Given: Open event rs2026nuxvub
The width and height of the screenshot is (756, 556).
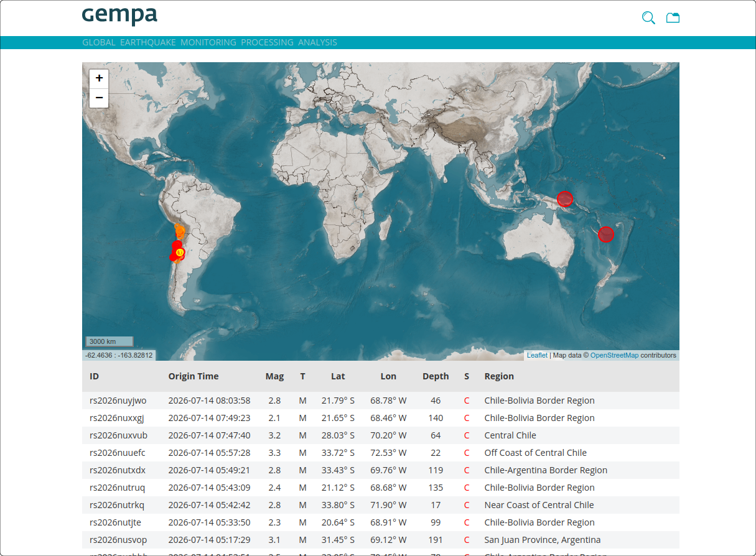Looking at the screenshot, I should tap(118, 435).
